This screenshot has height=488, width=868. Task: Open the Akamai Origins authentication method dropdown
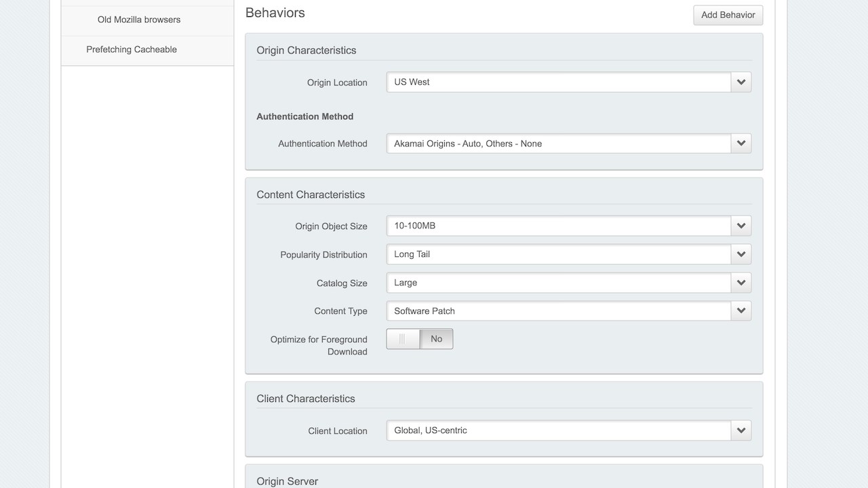coord(559,143)
